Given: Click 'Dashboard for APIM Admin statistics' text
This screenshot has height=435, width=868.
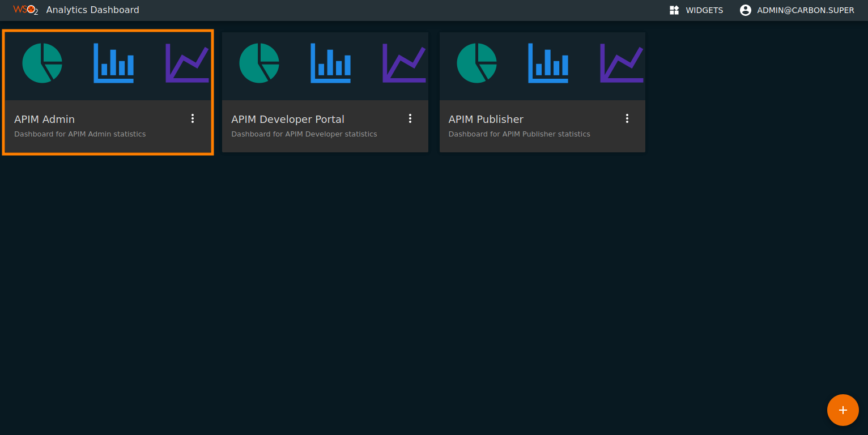Looking at the screenshot, I should pos(80,134).
